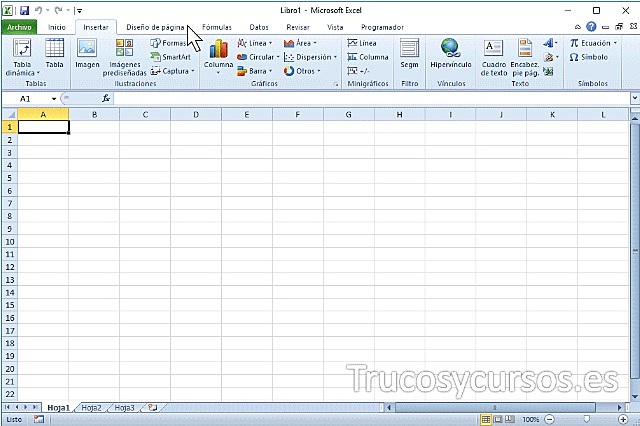Open the Programador tab
Image resolution: width=640 pixels, height=426 pixels.
382,27
